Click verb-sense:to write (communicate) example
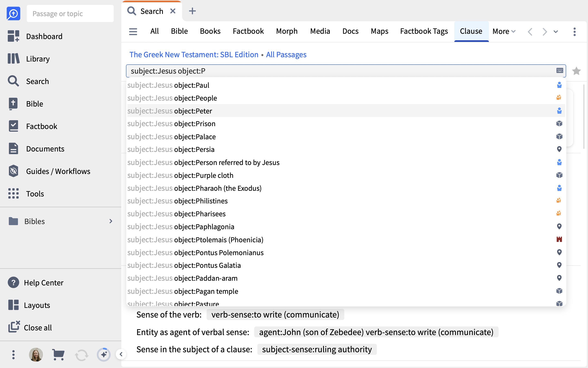 click(275, 314)
